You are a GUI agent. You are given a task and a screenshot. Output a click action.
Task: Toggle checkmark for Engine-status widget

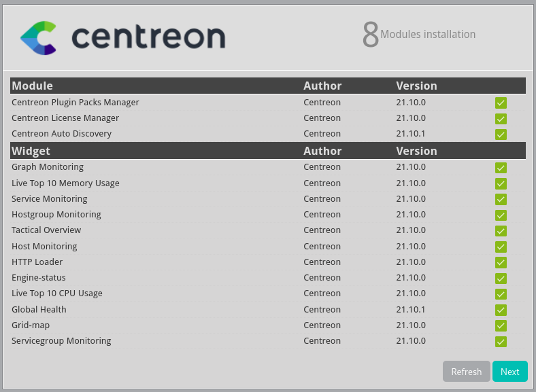click(501, 279)
